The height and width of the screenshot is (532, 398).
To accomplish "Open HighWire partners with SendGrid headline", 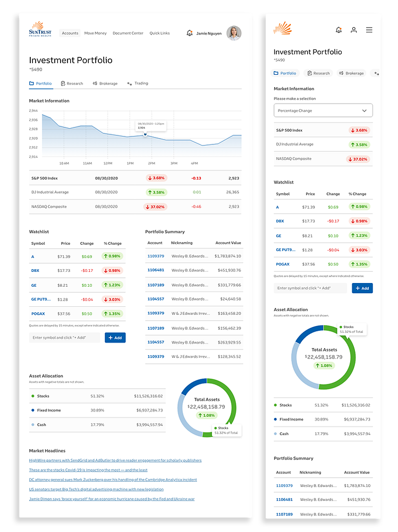I will click(x=115, y=460).
